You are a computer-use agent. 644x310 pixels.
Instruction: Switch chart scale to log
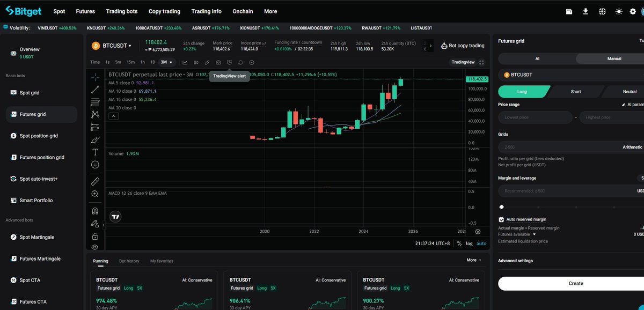coord(469,243)
